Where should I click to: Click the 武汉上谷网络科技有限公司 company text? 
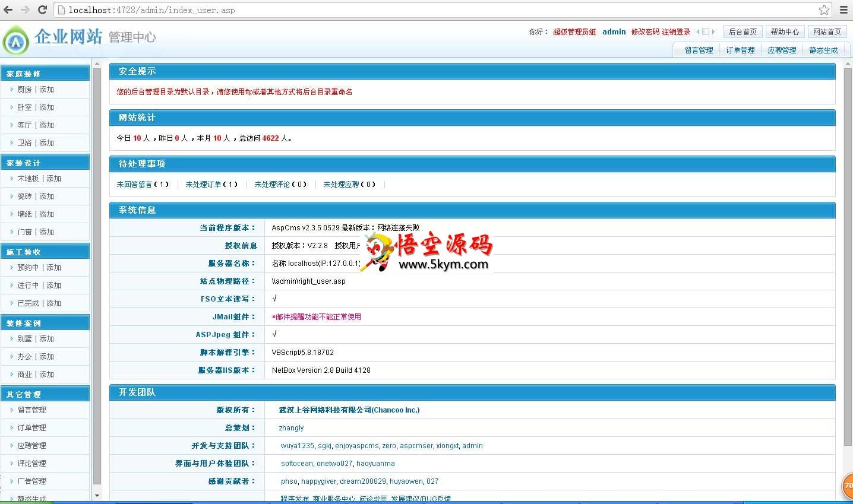[349, 410]
